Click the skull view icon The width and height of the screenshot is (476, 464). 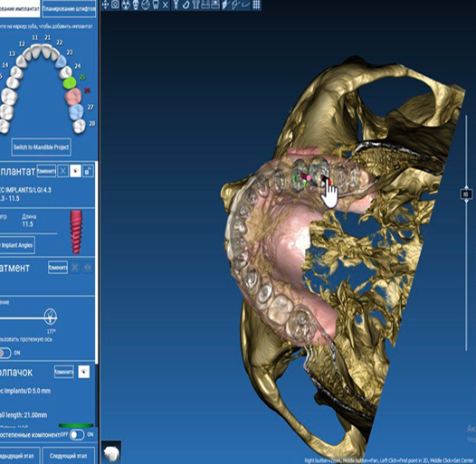coord(136,5)
